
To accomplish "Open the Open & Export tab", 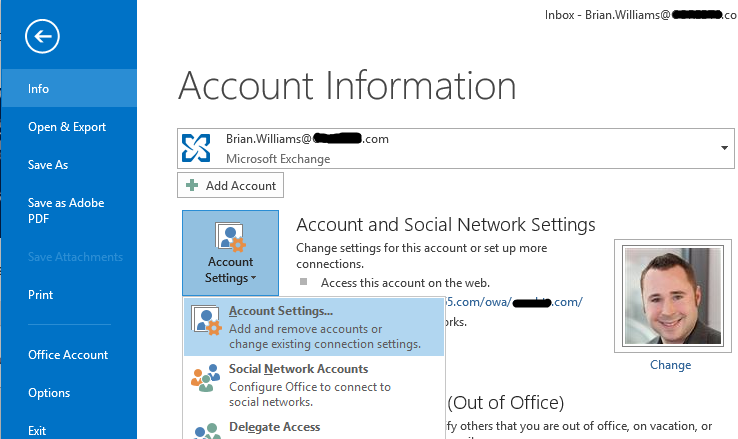I will click(x=69, y=127).
